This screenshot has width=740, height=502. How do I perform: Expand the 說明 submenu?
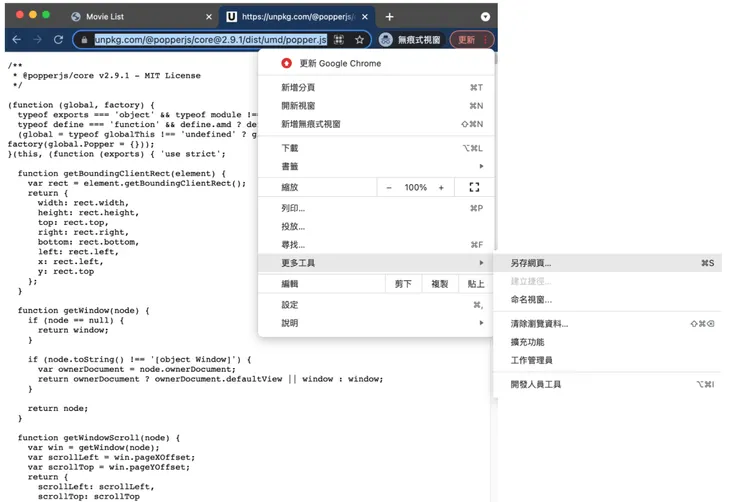(376, 323)
